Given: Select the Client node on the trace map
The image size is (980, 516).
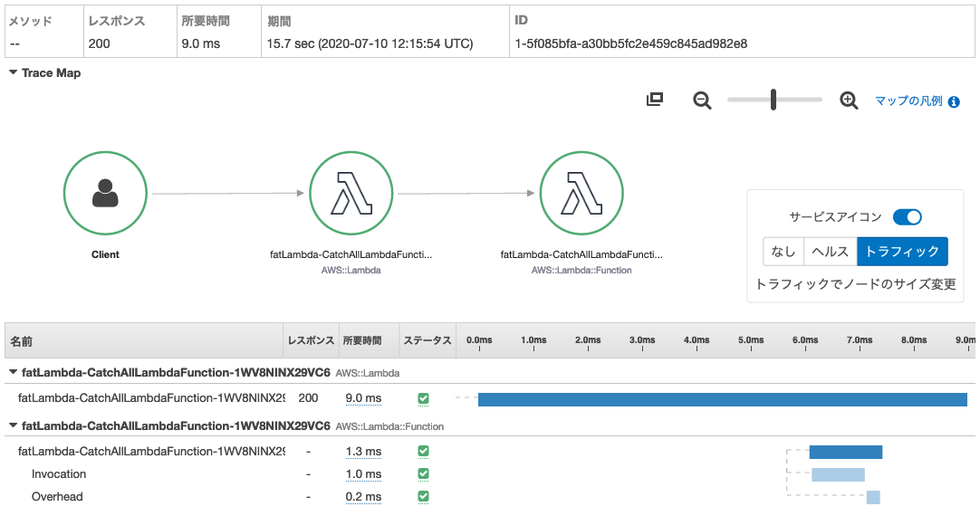Looking at the screenshot, I should pyautogui.click(x=105, y=193).
